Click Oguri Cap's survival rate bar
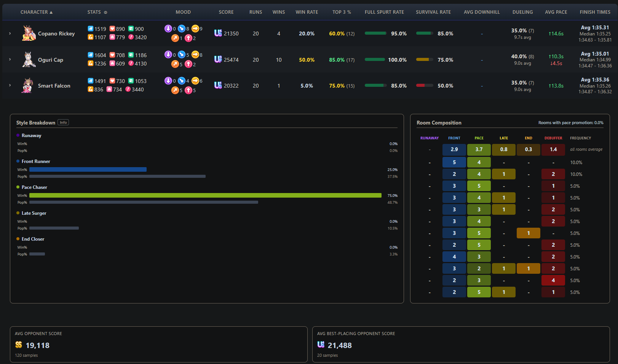The image size is (618, 364). [x=425, y=59]
